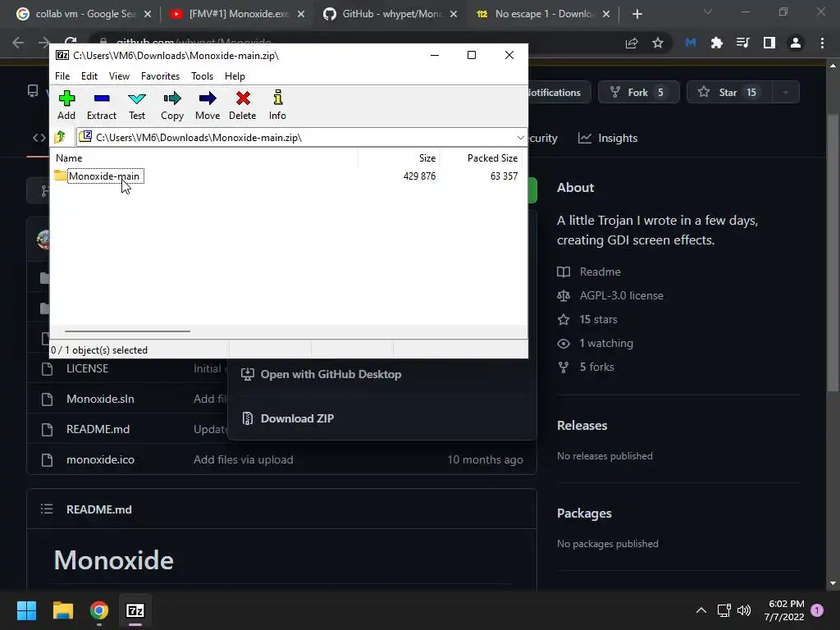Click the Add button in 7-Zip toolbar
Image resolution: width=840 pixels, height=630 pixels.
click(x=66, y=106)
